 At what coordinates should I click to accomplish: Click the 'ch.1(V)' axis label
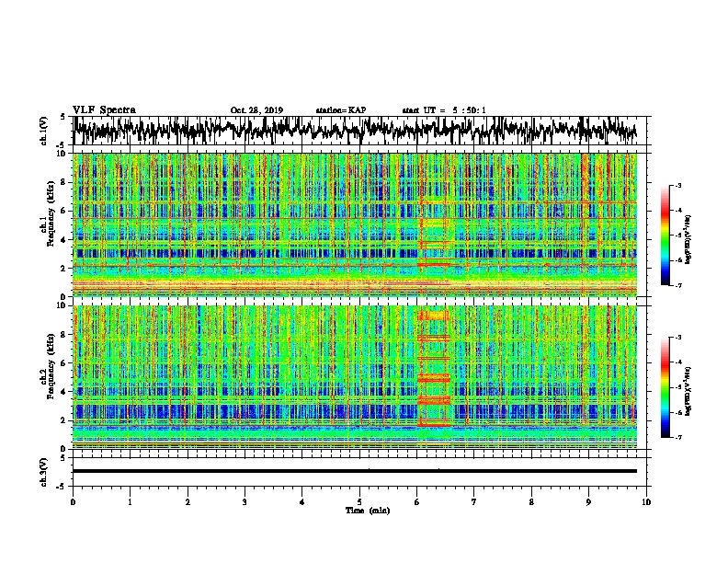tap(44, 131)
